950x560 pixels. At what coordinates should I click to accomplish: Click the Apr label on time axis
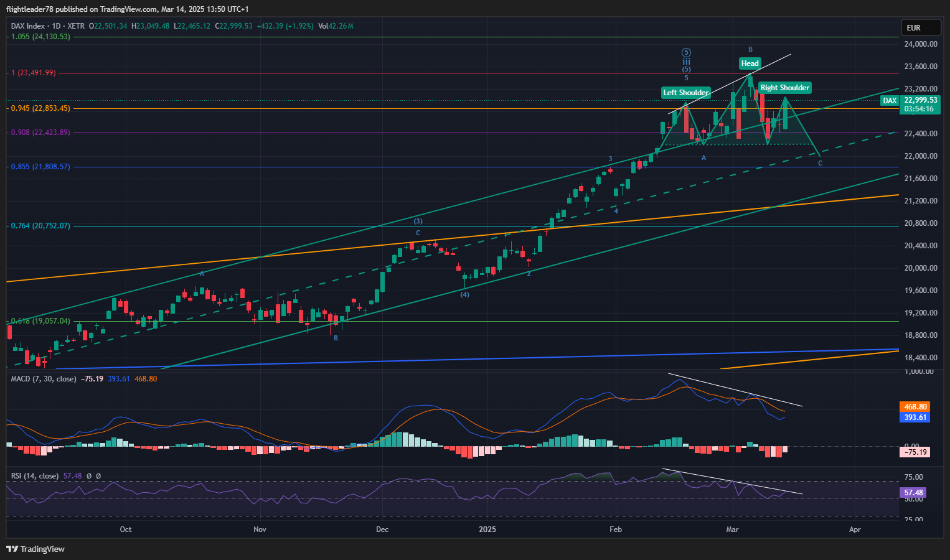[855, 530]
